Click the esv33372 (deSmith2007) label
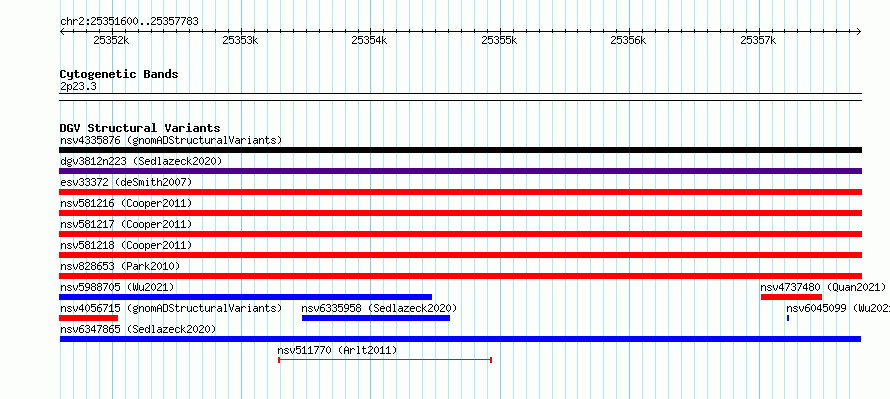 tap(126, 182)
